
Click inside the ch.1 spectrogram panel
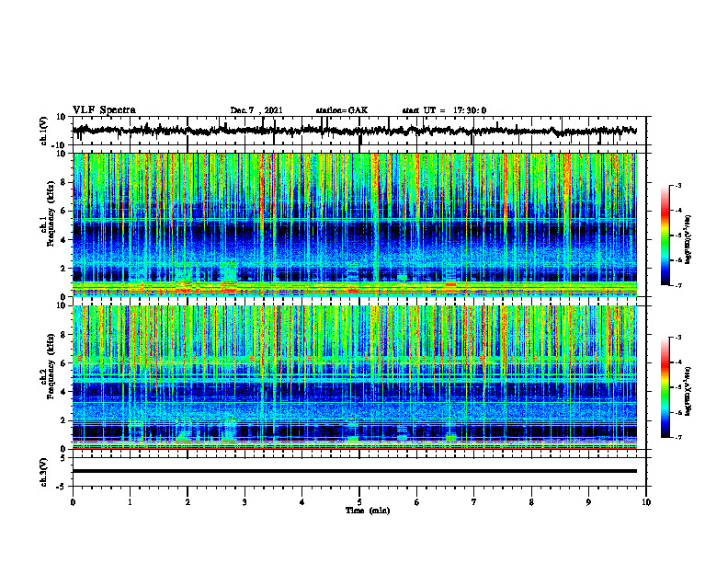(x=354, y=224)
